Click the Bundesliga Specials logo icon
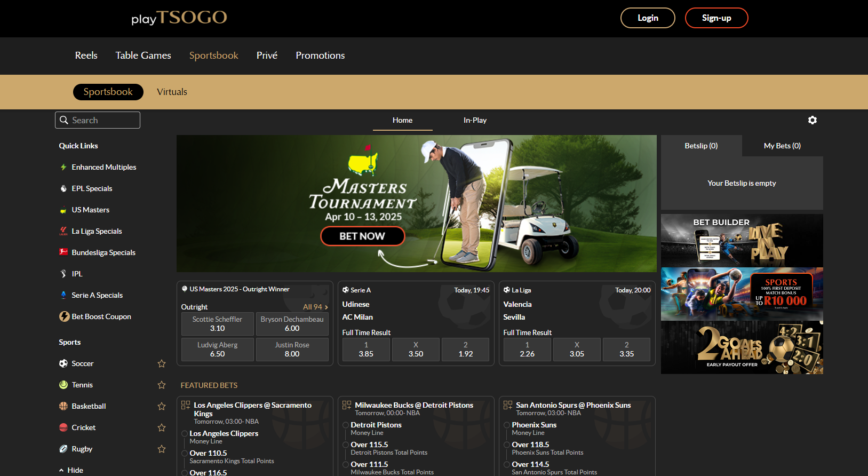 coord(63,252)
